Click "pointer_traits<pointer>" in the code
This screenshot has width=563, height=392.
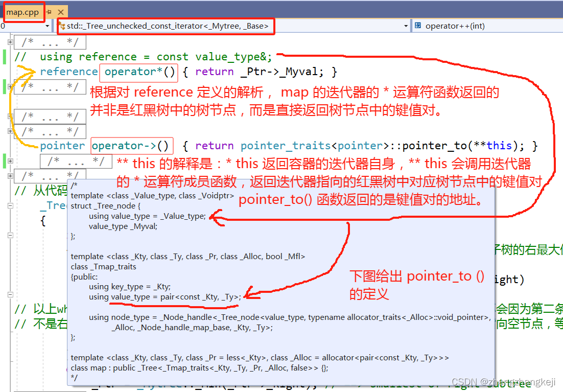tap(315, 146)
